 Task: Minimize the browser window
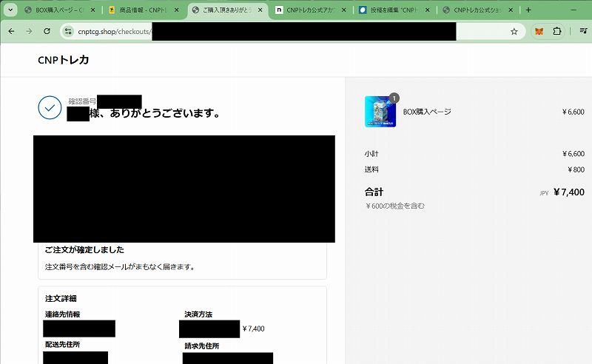coord(574,10)
